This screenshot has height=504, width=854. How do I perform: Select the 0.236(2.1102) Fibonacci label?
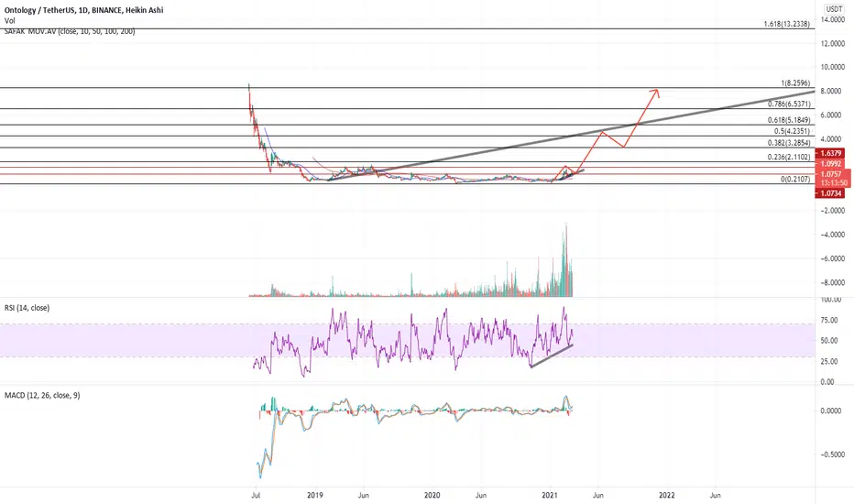(789, 157)
